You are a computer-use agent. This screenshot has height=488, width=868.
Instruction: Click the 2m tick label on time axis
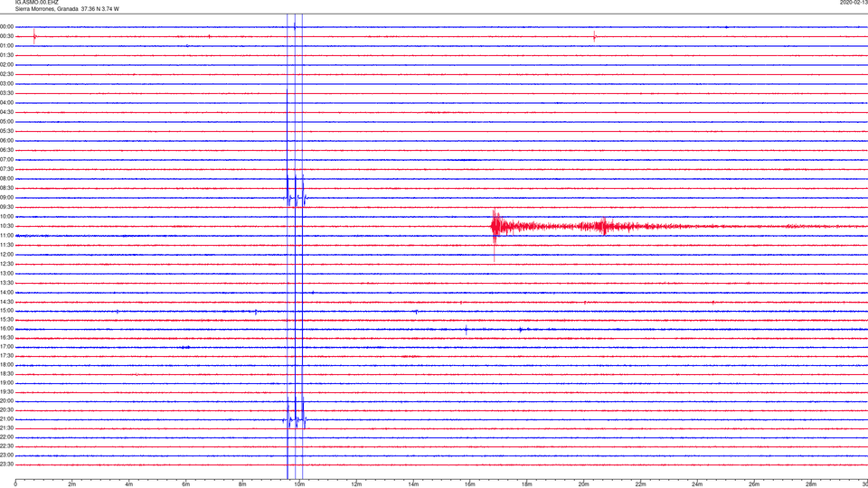(72, 484)
